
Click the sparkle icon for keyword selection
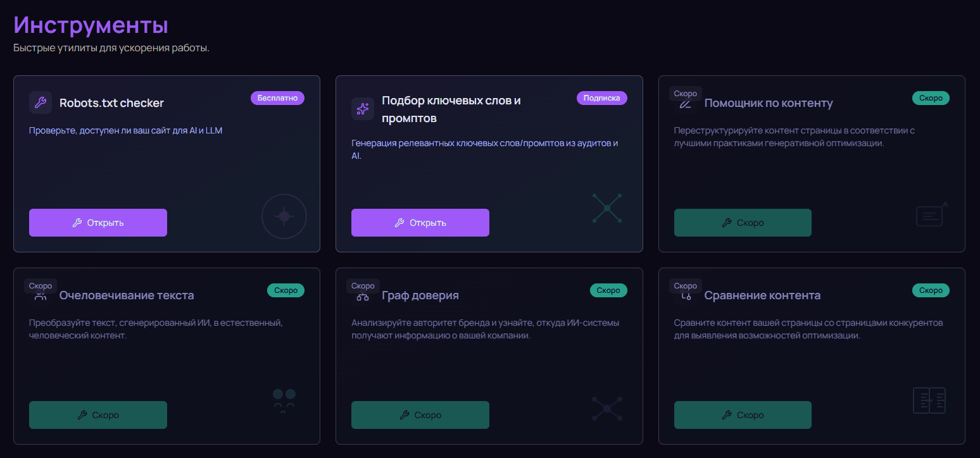click(363, 109)
